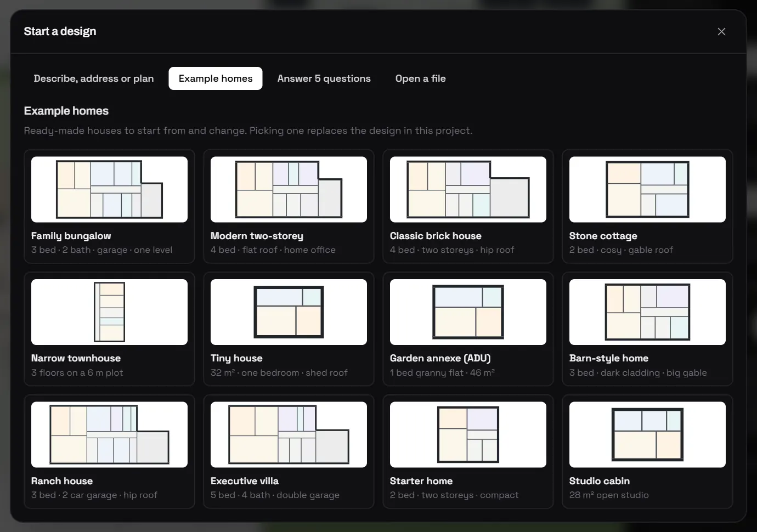Click the "Studio cabin" title text

[600, 481]
